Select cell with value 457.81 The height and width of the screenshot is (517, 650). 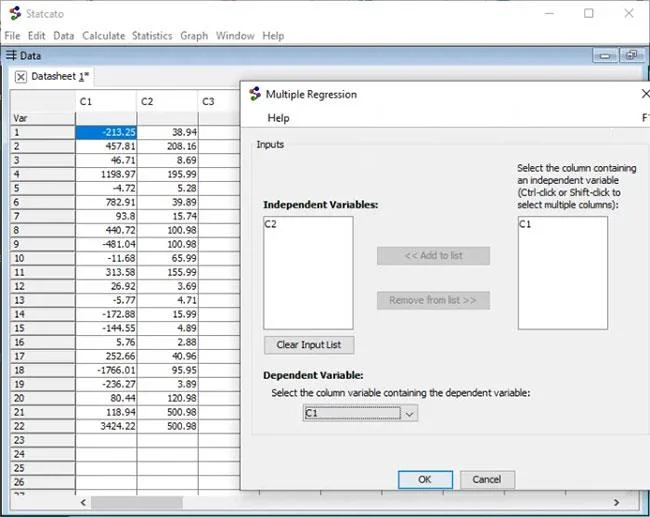pos(106,146)
